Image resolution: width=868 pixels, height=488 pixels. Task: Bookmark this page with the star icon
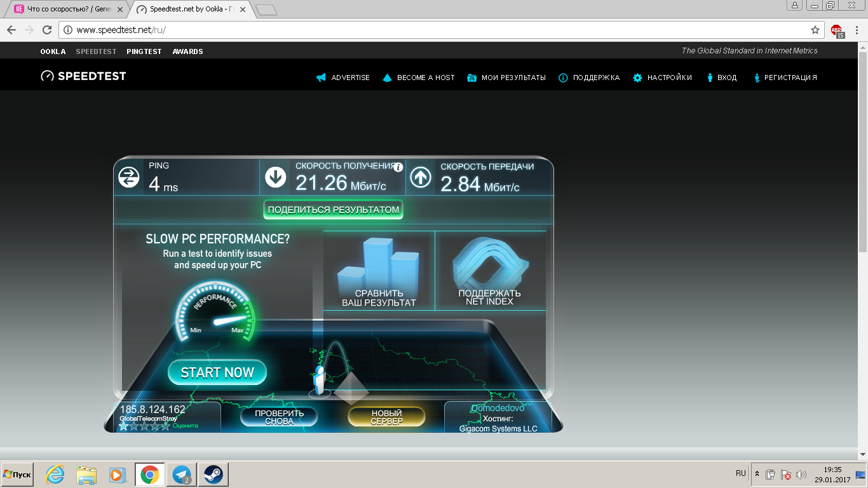click(x=815, y=30)
